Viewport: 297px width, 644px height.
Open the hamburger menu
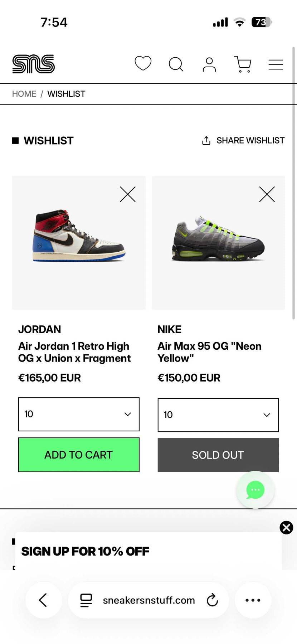point(276,64)
